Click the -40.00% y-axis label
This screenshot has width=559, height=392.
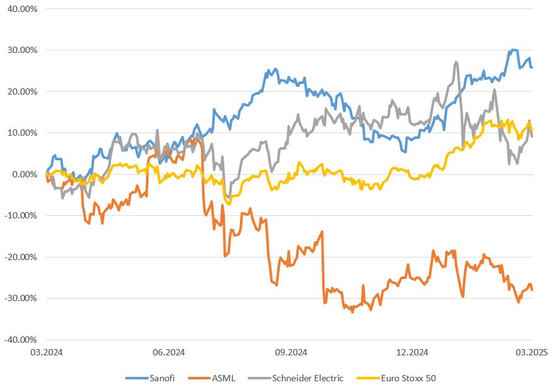[x=21, y=340]
